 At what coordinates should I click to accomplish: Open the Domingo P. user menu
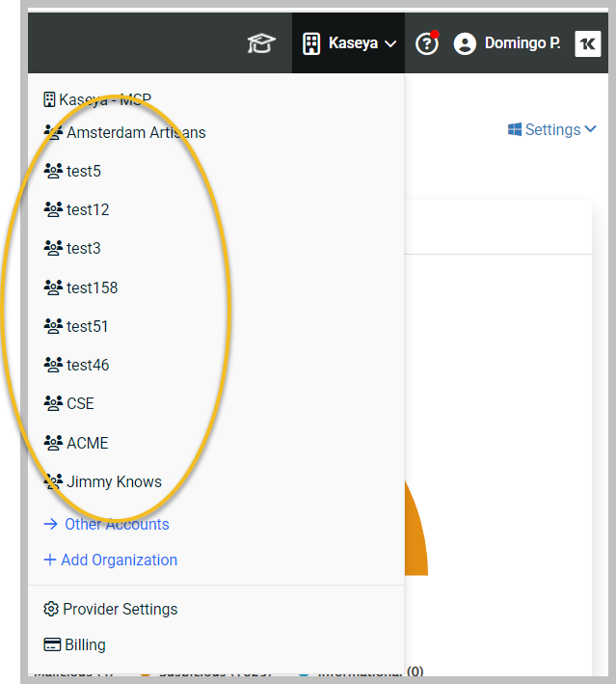522,43
